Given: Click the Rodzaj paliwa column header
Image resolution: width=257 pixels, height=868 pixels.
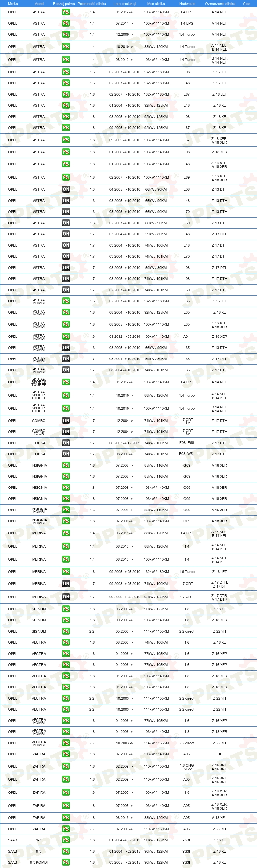Looking at the screenshot, I should click(64, 4).
